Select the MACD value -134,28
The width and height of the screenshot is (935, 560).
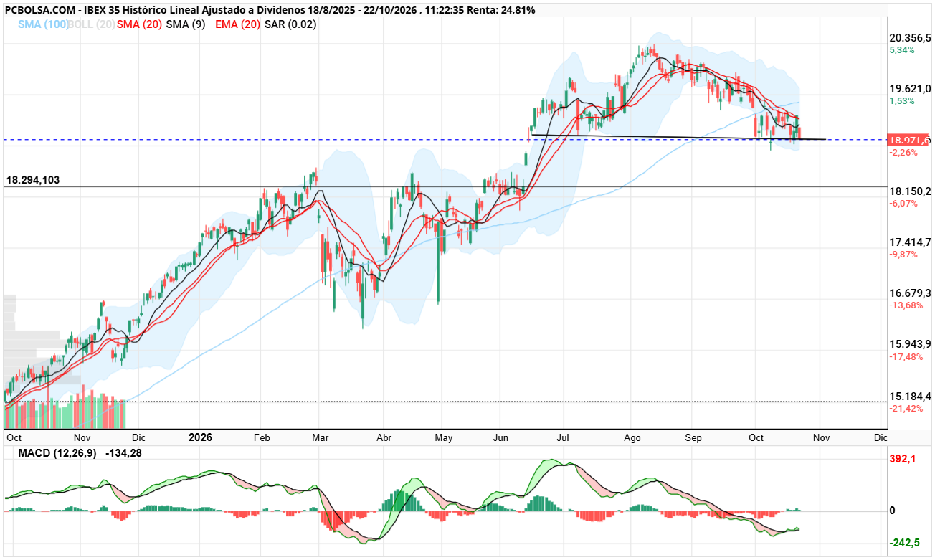[125, 453]
